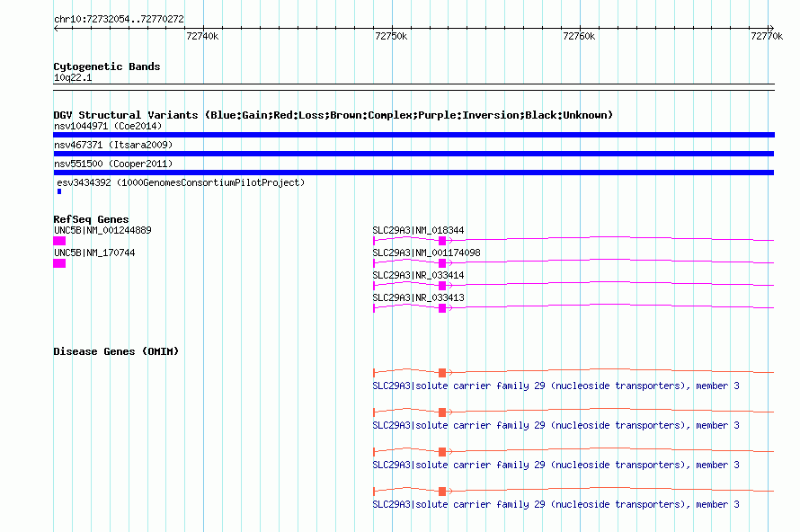Click the topmost OMIM SLC29A3 solute carrier link
This screenshot has width=800, height=532.
[x=556, y=386]
